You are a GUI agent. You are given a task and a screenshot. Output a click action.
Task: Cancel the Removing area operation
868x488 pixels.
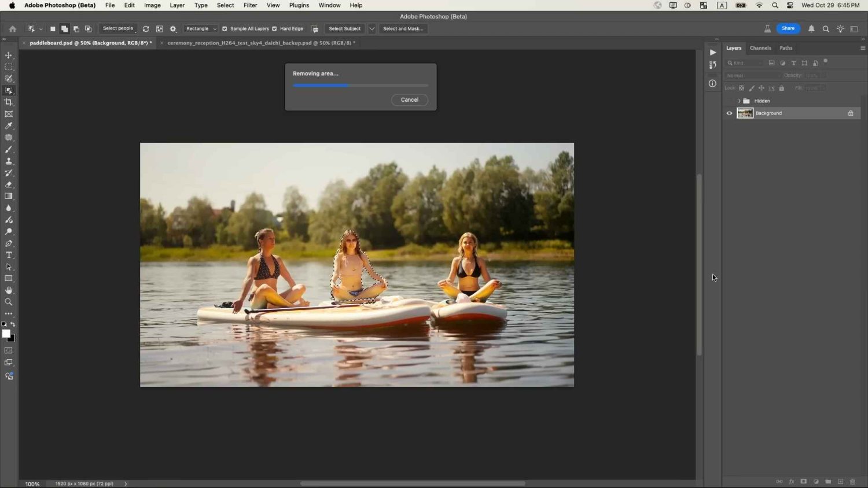click(409, 100)
